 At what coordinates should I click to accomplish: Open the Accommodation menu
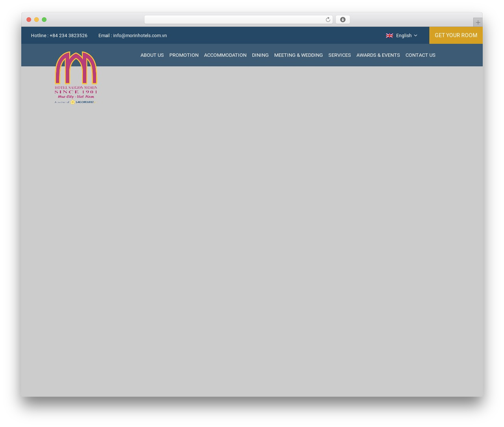225,55
